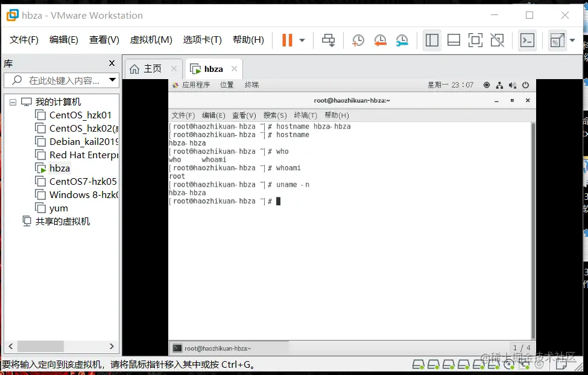Click the library scroll left arrow
Image resolution: width=588 pixels, height=375 pixels.
click(x=10, y=346)
